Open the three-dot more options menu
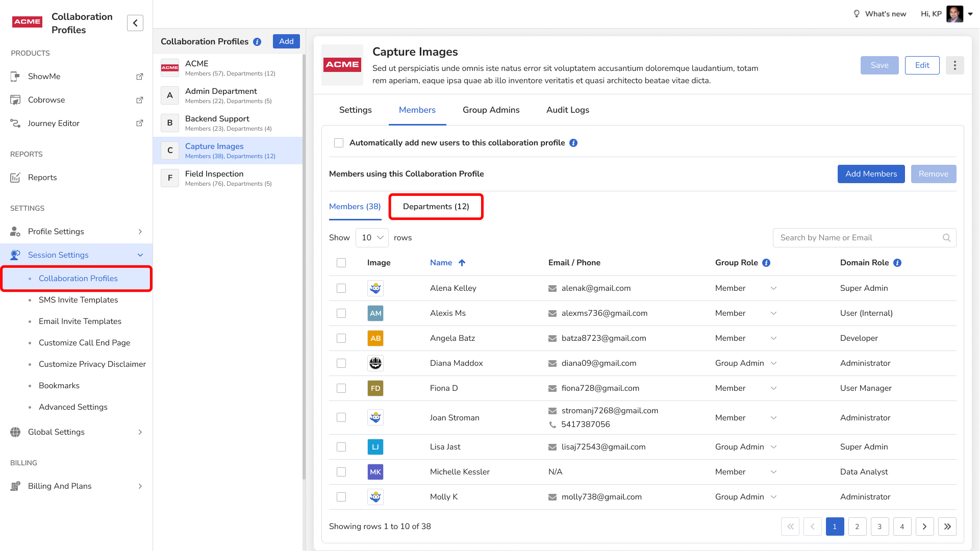Viewport: 980px width, 551px height. point(954,65)
